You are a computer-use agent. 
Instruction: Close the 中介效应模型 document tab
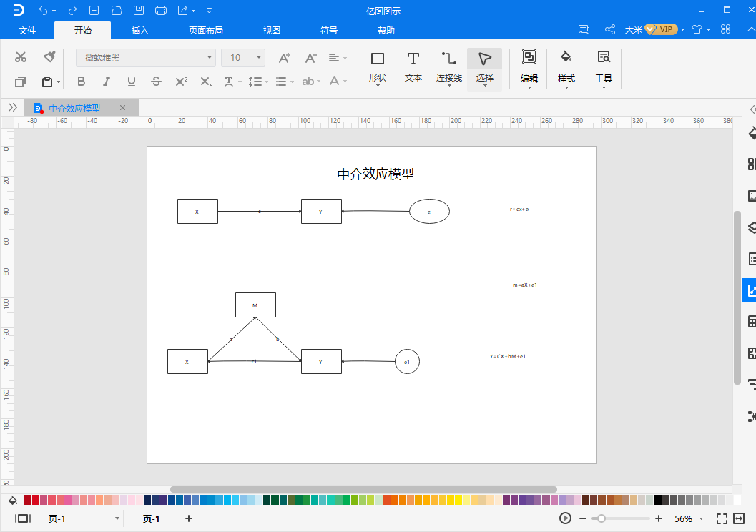[122, 108]
